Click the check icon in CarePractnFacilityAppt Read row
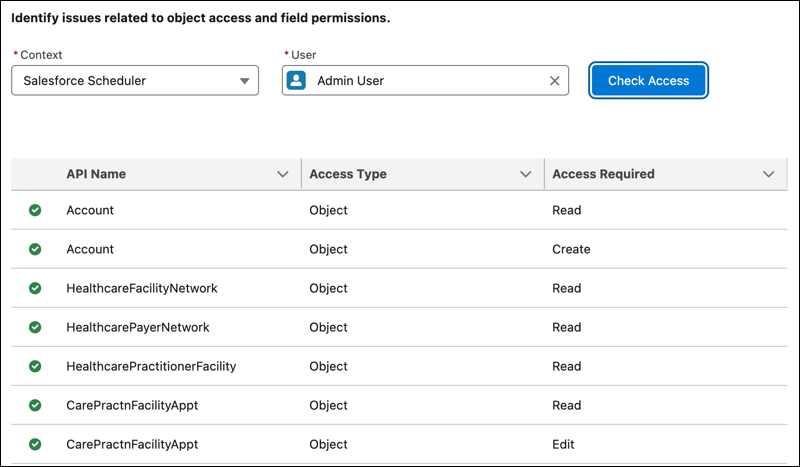800x467 pixels. coord(35,405)
